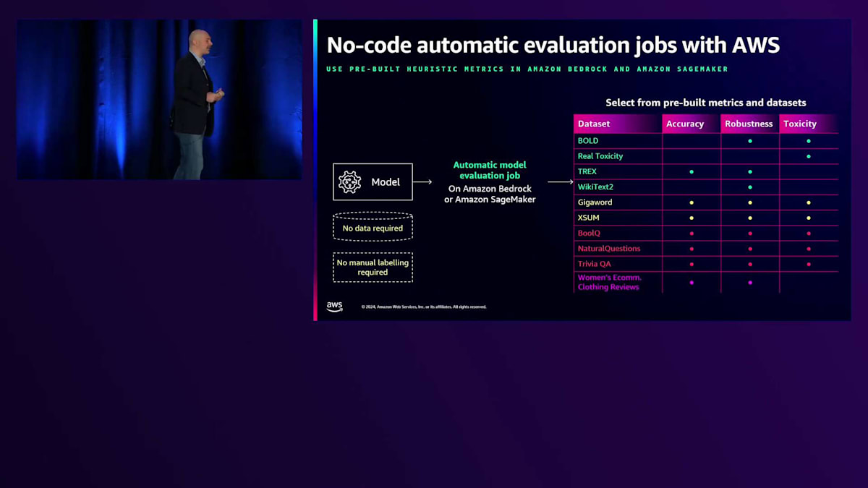Click the XSUM row Robustness dot
The height and width of the screenshot is (488, 868).
tap(750, 218)
